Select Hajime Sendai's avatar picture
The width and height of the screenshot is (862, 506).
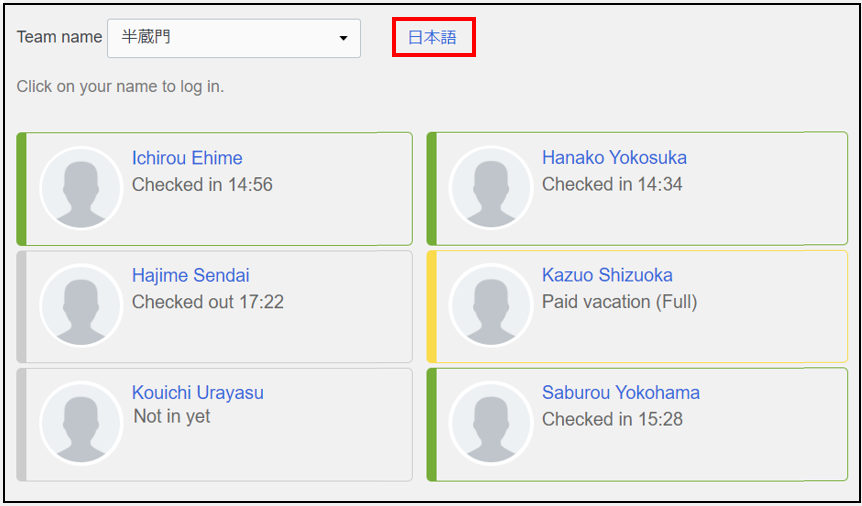81,306
